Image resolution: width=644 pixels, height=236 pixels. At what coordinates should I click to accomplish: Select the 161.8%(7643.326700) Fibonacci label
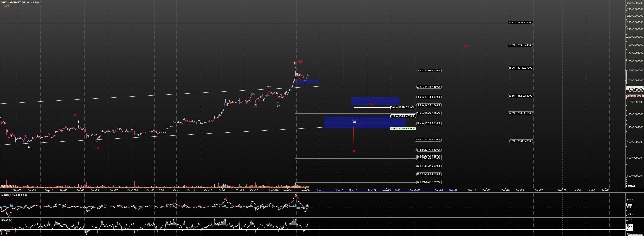point(429,182)
